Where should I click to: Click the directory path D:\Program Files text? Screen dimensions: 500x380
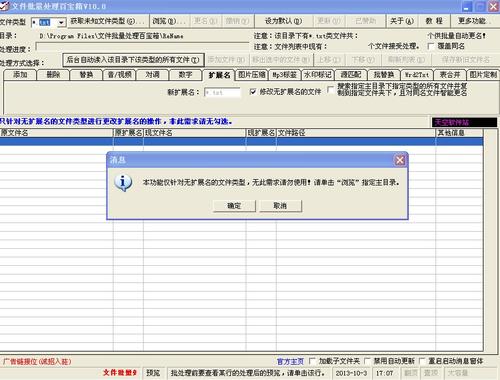(x=111, y=36)
